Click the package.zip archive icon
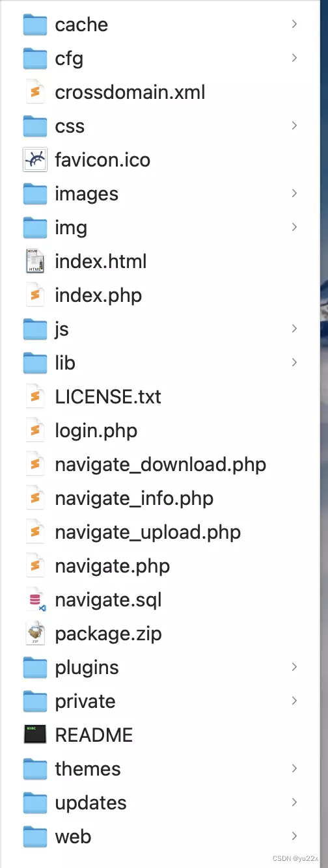 [x=35, y=633]
